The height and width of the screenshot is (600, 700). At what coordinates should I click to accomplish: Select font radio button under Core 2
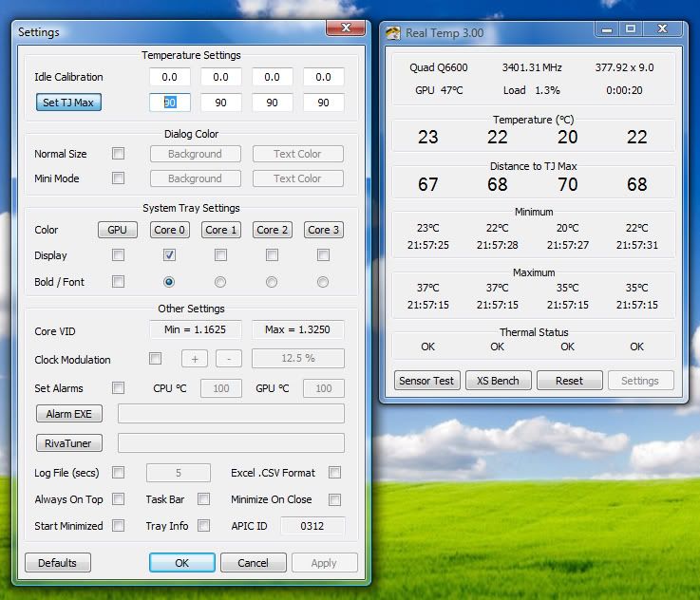(x=272, y=282)
